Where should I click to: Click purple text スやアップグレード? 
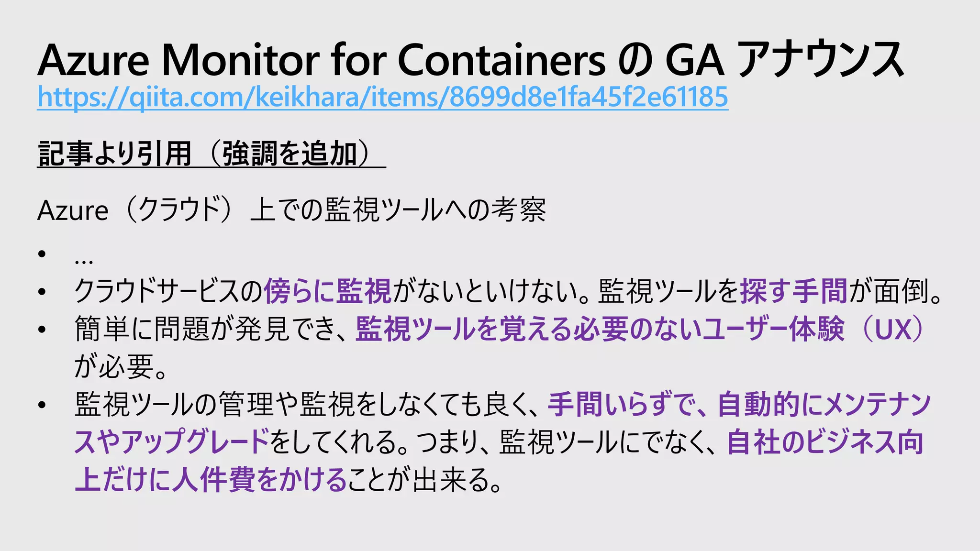172,442
